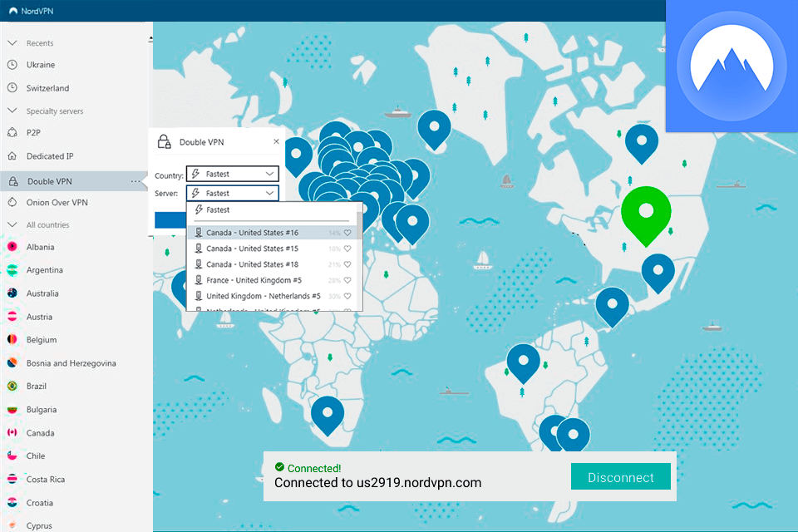Click the Canada map pin
Viewport: 798px width, 532px height.
(641, 143)
